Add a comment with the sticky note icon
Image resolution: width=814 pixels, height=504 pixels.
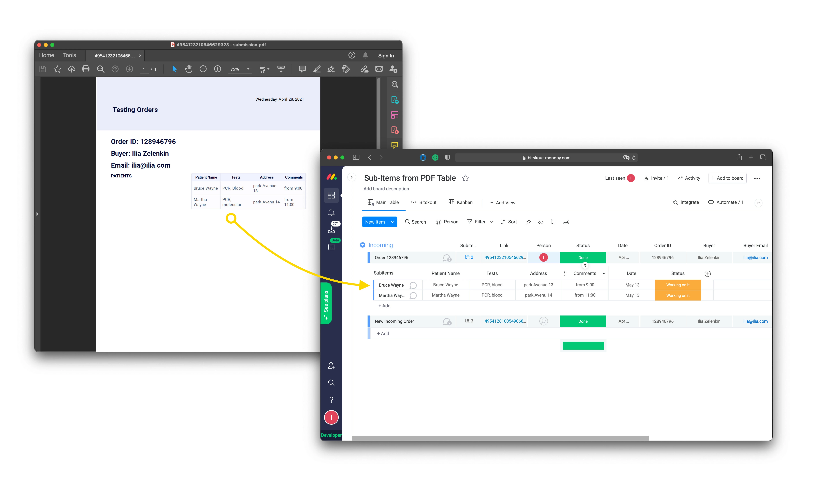pos(302,69)
